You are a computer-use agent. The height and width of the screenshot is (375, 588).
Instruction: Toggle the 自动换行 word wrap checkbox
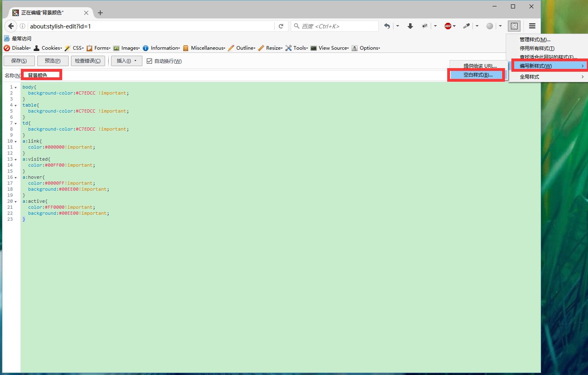point(150,61)
